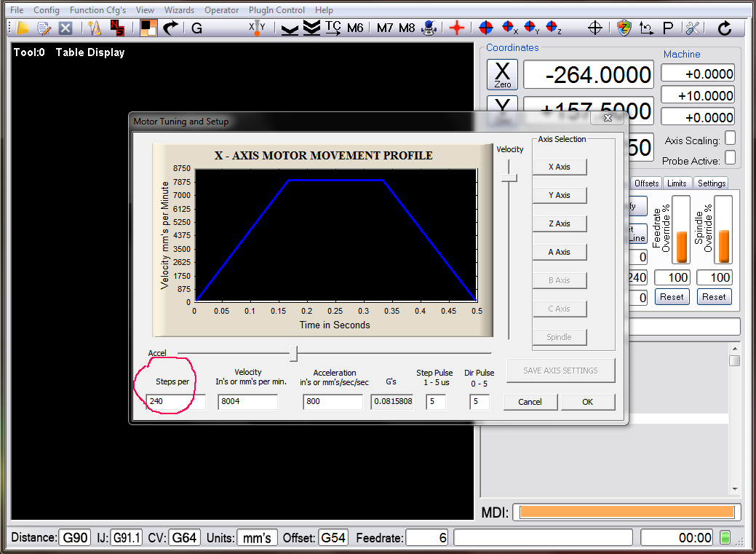
Task: Select A Axis in Axis Selection
Action: click(x=560, y=252)
